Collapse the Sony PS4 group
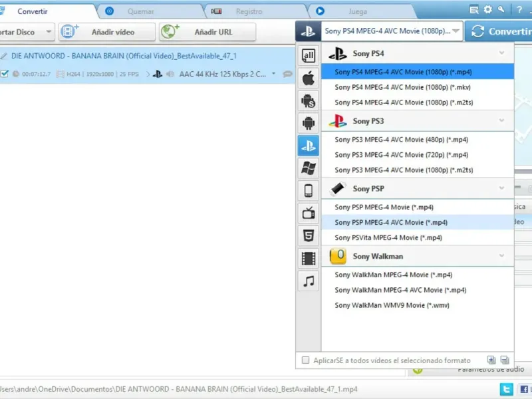 coord(501,53)
